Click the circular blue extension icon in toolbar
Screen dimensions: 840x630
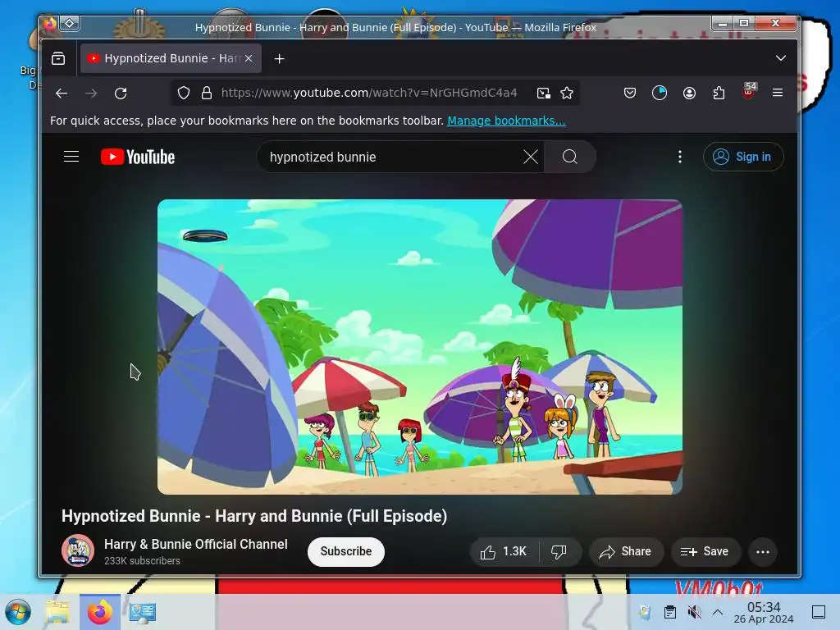[660, 94]
